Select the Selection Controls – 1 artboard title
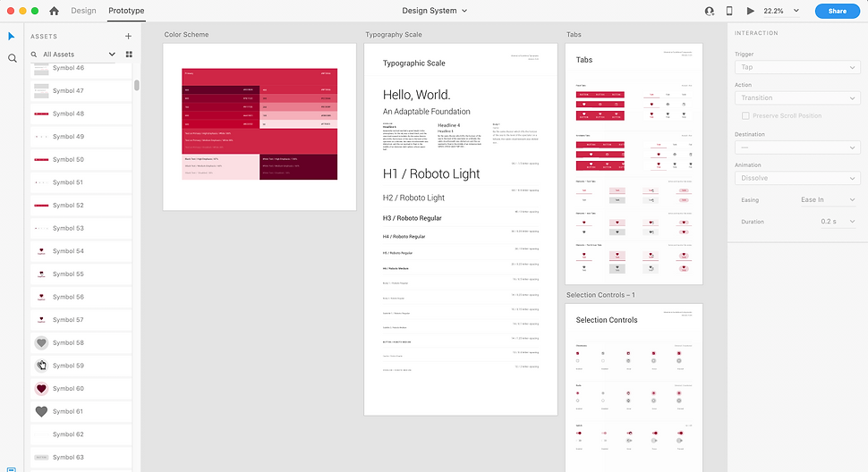The width and height of the screenshot is (868, 472). (x=600, y=295)
